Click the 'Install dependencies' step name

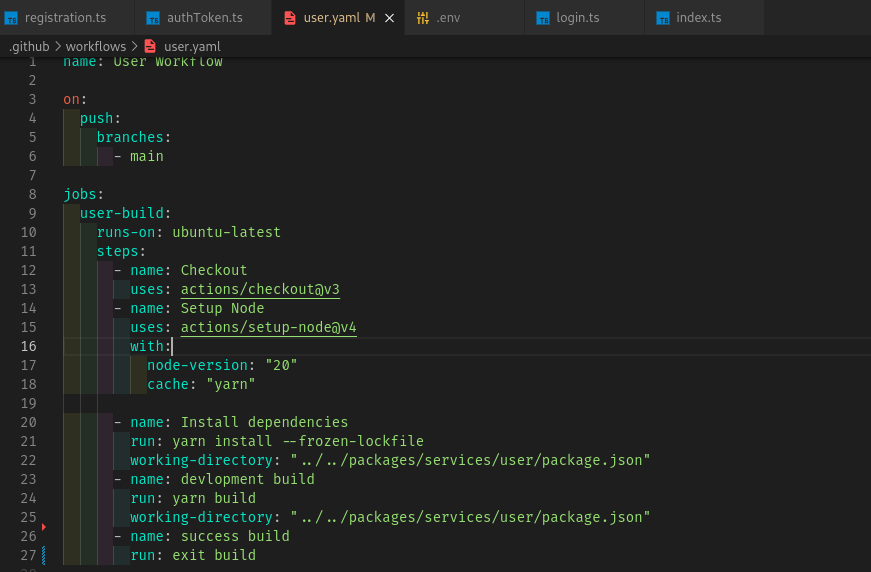(x=264, y=422)
